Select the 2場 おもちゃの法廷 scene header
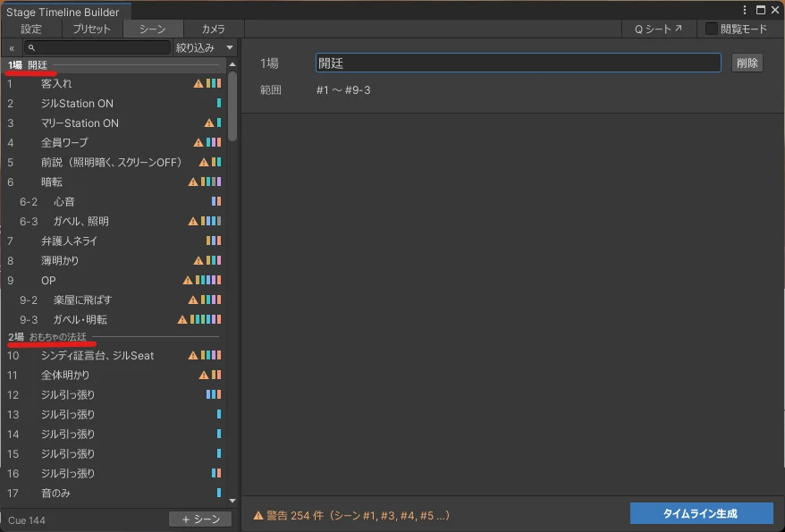The height and width of the screenshot is (532, 785). point(114,337)
